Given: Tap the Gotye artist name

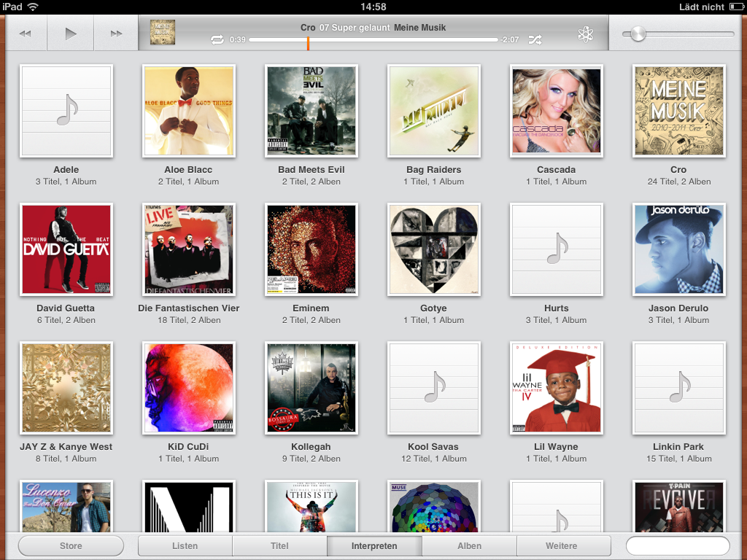Looking at the screenshot, I should point(433,308).
